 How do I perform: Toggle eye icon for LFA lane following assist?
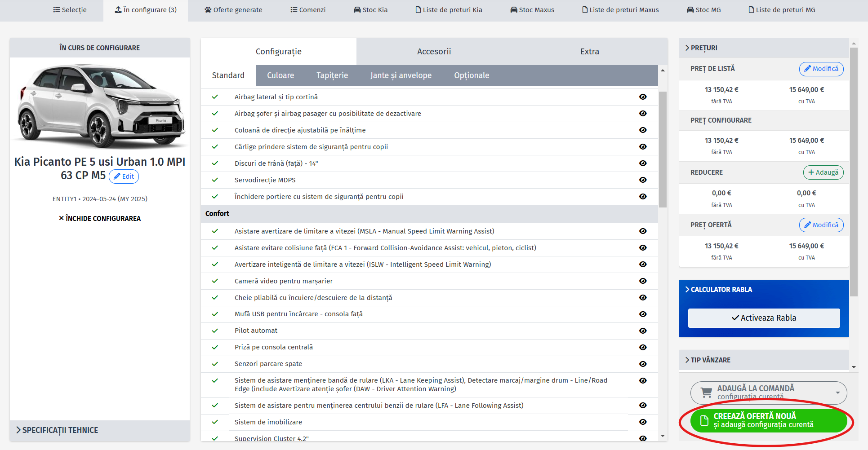click(643, 406)
